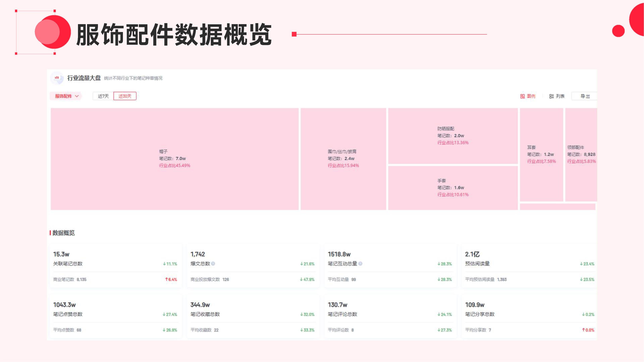Switch to the 近7天 time range
The width and height of the screenshot is (644, 362).
coord(103,96)
